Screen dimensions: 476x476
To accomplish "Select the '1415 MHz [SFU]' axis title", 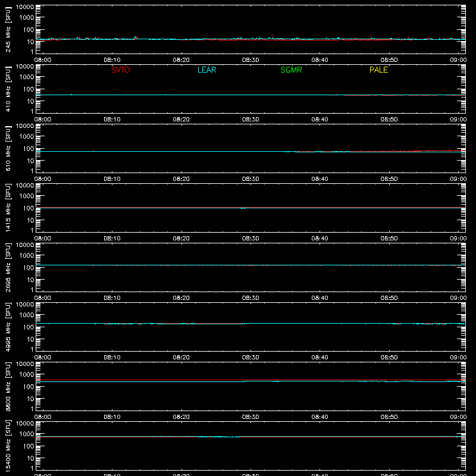I will click(x=8, y=208).
